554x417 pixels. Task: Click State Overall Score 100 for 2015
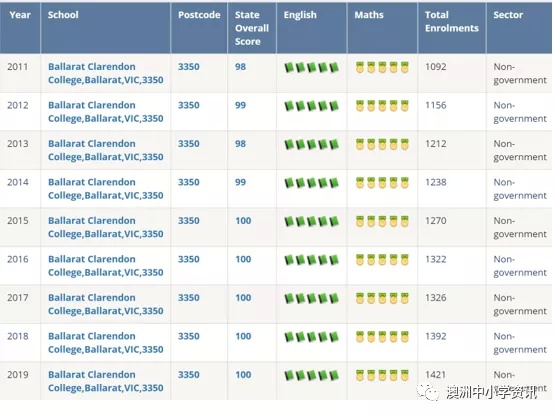click(x=243, y=221)
